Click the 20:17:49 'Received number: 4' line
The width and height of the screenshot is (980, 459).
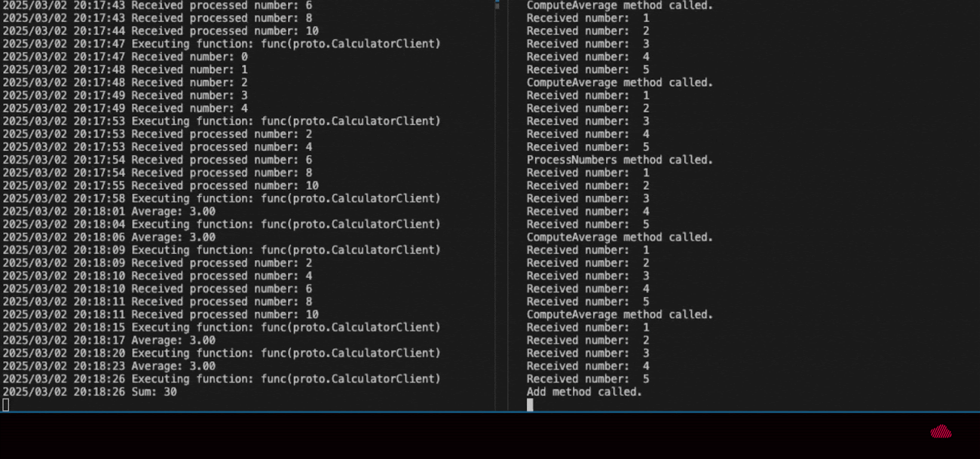(125, 108)
